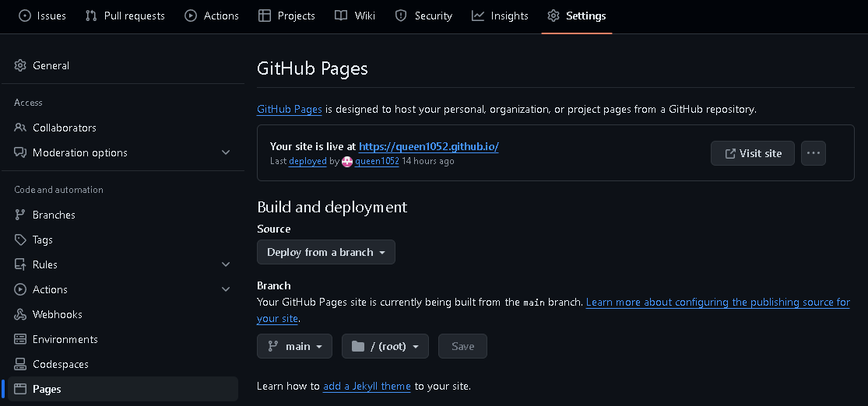The height and width of the screenshot is (406, 868).
Task: Open the queen1052.github.io site link
Action: coord(428,146)
